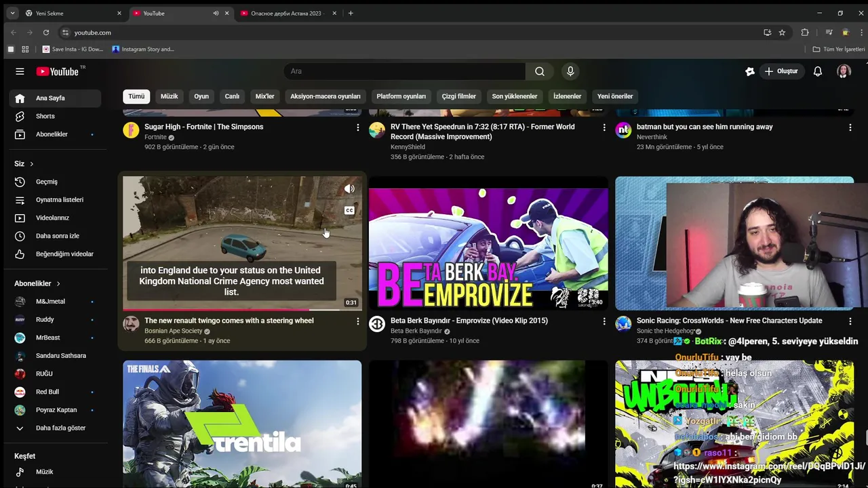Screen dimensions: 868x488
Task: Click the Ara search field
Action: (405, 71)
